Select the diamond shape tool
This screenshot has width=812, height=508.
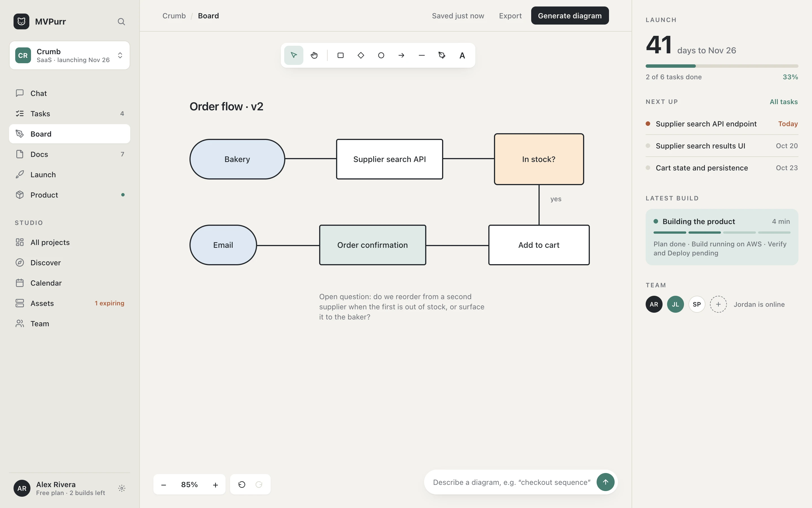pyautogui.click(x=361, y=55)
